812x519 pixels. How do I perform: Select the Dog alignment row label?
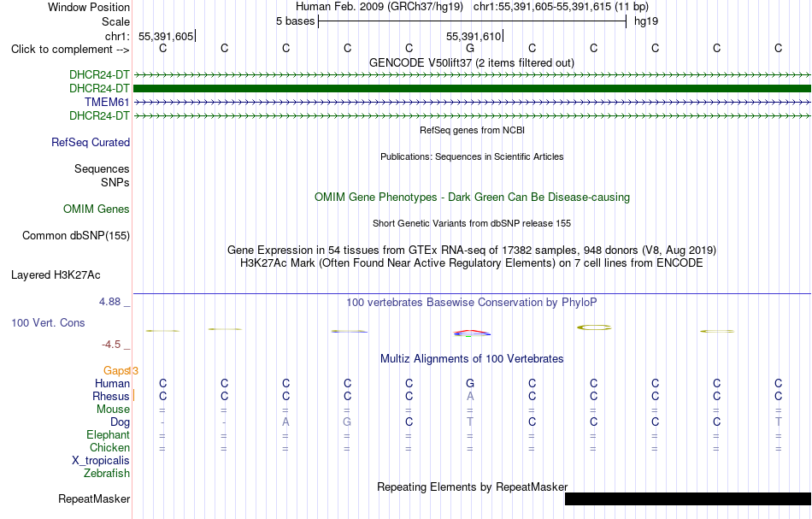tap(121, 422)
